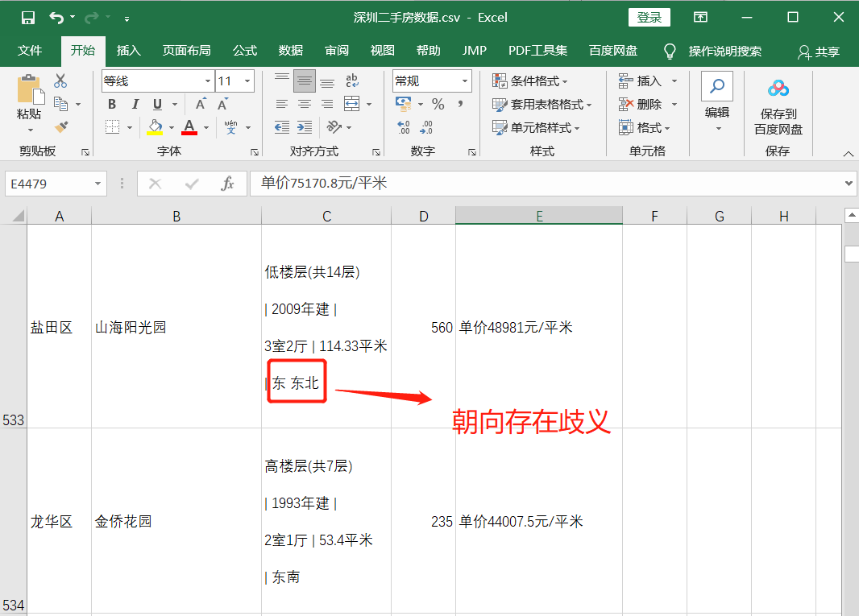Image resolution: width=859 pixels, height=616 pixels.
Task: Switch to the 数据 tab
Action: pyautogui.click(x=291, y=51)
